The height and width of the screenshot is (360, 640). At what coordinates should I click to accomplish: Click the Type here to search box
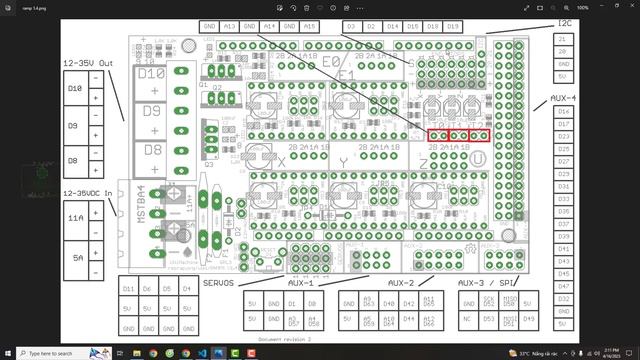64,353
